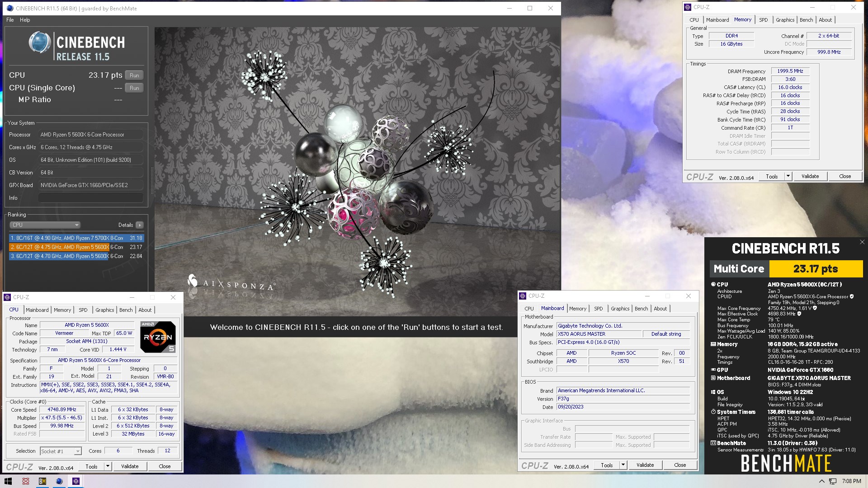Switch to Cinebench via its blue sphere taskbar icon
Image resolution: width=868 pixels, height=488 pixels.
[59, 481]
